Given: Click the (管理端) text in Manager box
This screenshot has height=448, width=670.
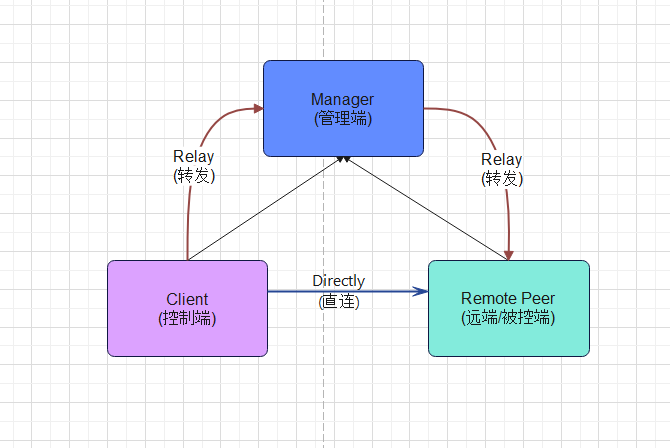Looking at the screenshot, I should click(x=342, y=118).
